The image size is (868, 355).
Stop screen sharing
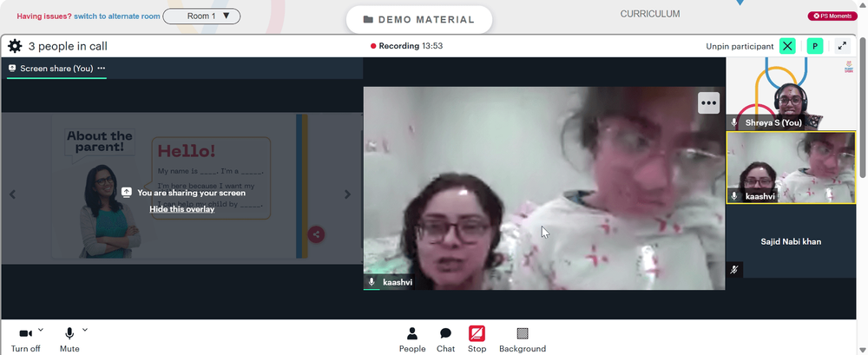[x=477, y=339]
